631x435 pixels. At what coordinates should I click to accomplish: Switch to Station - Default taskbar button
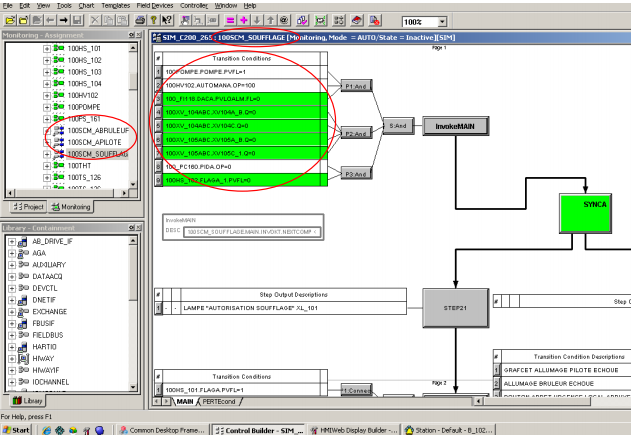pyautogui.click(x=449, y=430)
